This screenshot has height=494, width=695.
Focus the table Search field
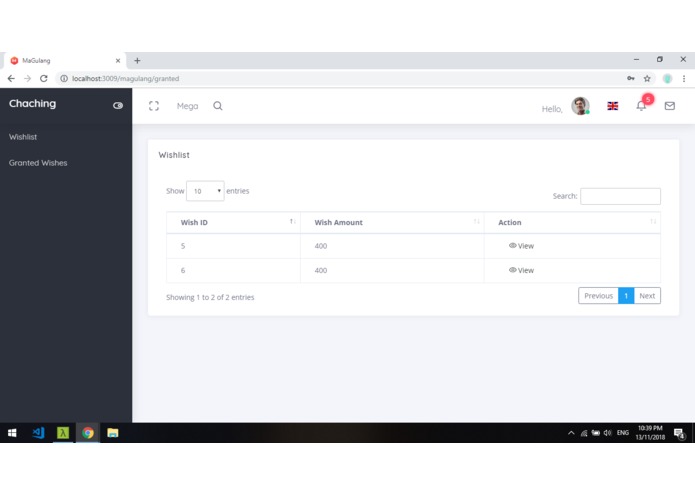point(620,196)
